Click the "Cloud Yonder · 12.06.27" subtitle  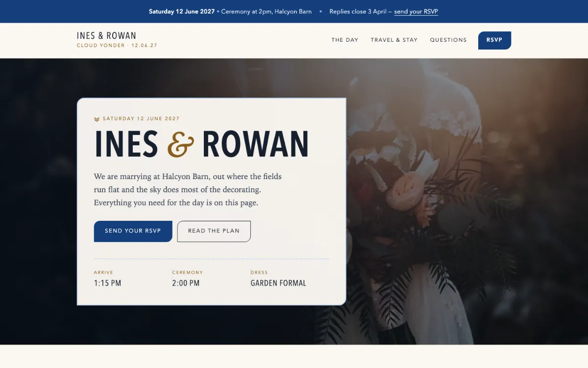coord(117,46)
